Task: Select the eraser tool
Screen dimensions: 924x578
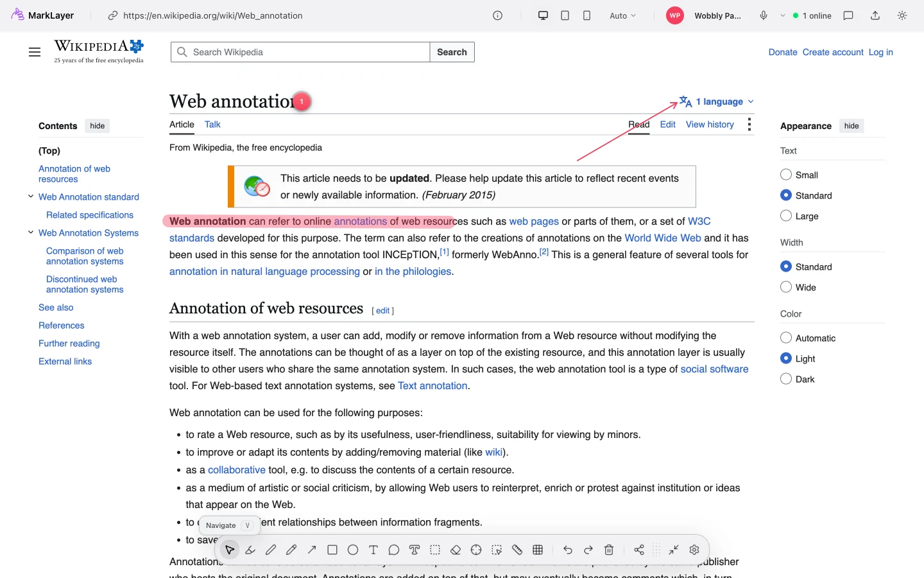Action: coord(456,550)
